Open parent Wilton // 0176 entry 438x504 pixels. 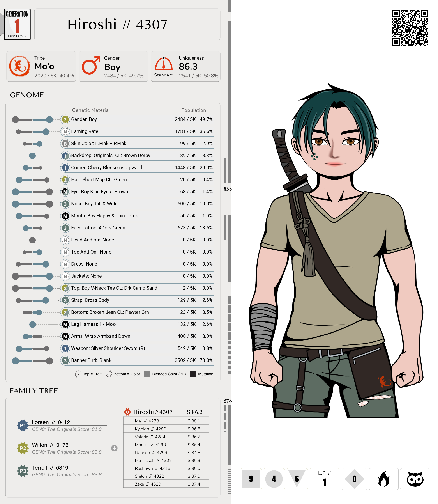coord(50,445)
